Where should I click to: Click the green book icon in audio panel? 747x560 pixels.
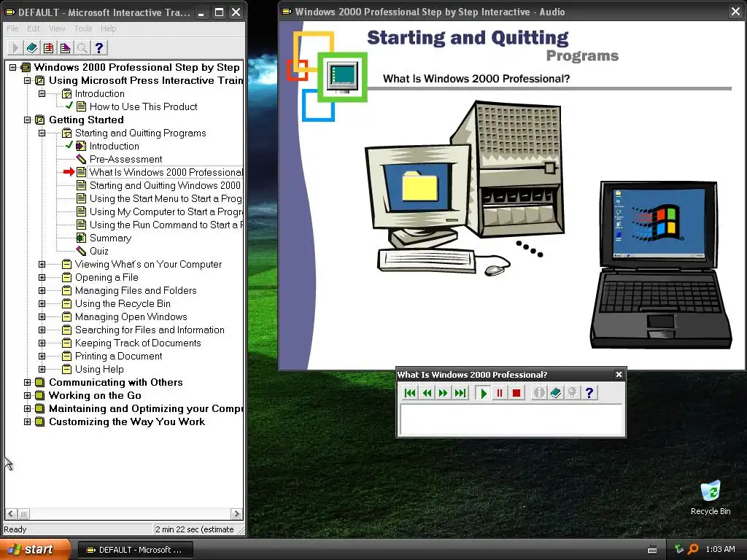[555, 393]
